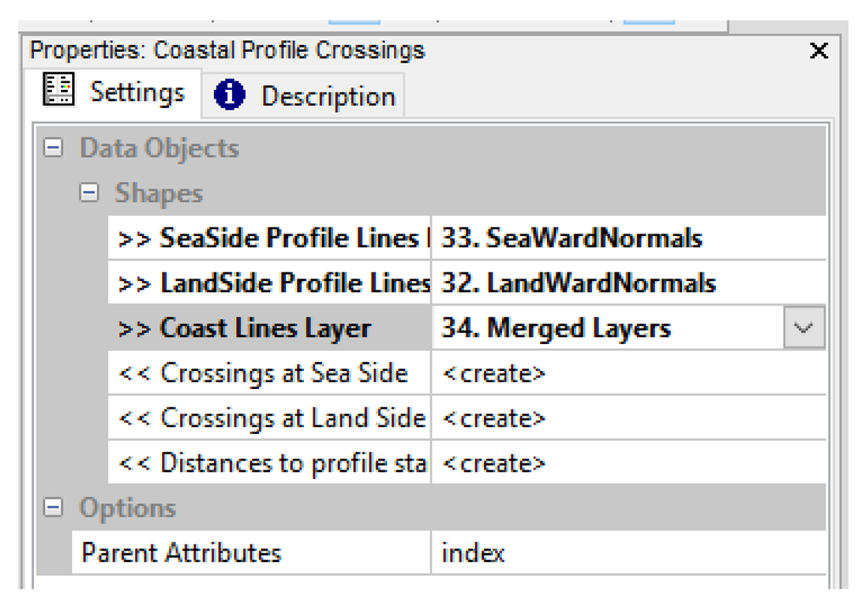868x603 pixels.
Task: Click the Description info icon
Action: (229, 96)
